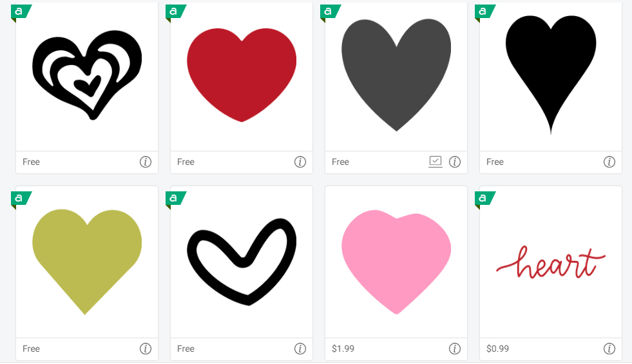Open info for the narrow black heart

point(609,162)
